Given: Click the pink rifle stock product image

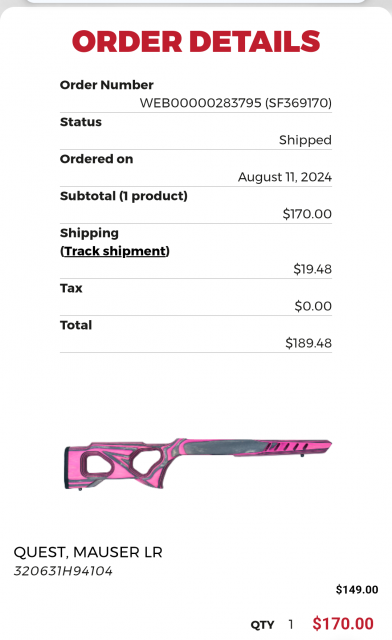Looking at the screenshot, I should [198, 464].
